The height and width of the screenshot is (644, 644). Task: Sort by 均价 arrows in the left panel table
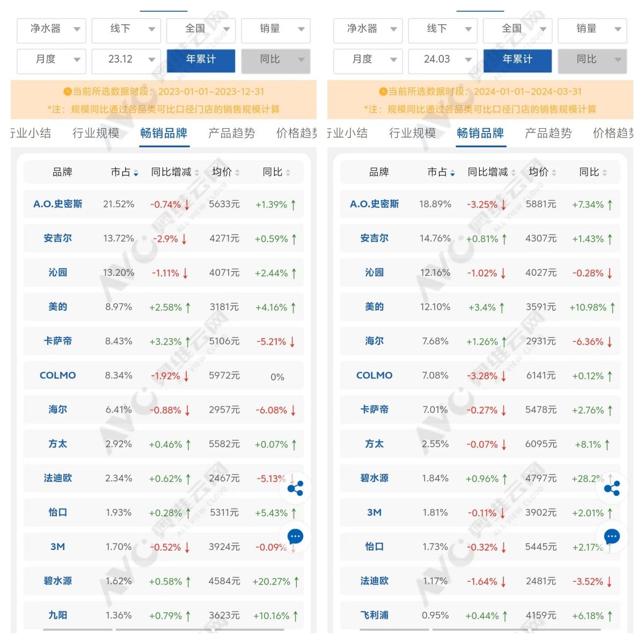click(237, 173)
